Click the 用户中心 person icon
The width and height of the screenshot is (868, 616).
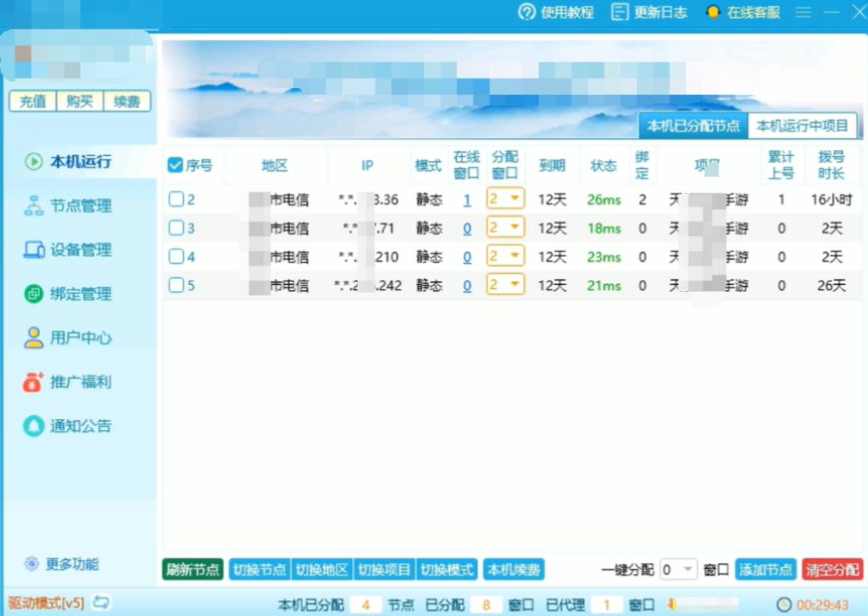34,338
